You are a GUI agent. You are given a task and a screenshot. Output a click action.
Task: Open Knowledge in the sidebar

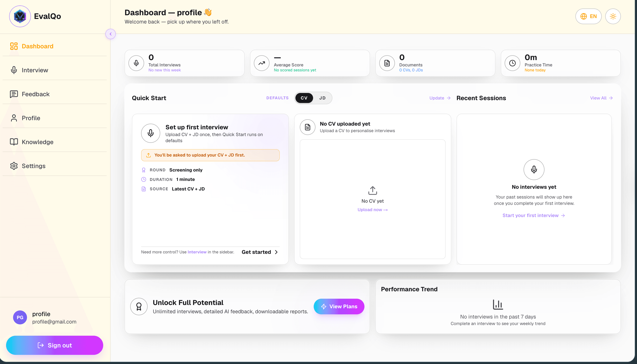pos(54,142)
